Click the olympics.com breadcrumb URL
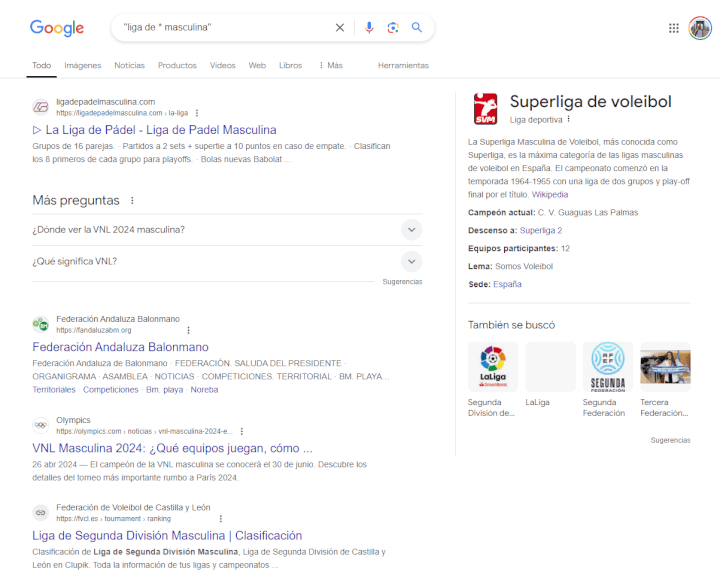This screenshot has height=584, width=720. pos(145,431)
